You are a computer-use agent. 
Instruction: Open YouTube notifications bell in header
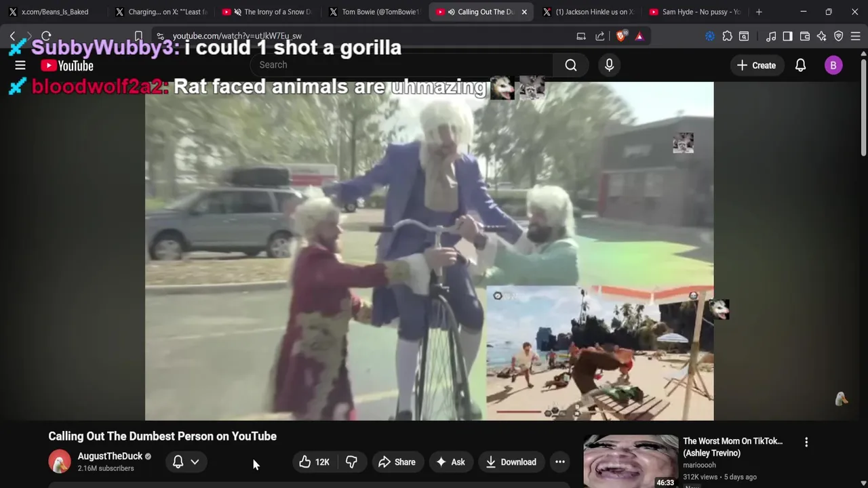800,65
